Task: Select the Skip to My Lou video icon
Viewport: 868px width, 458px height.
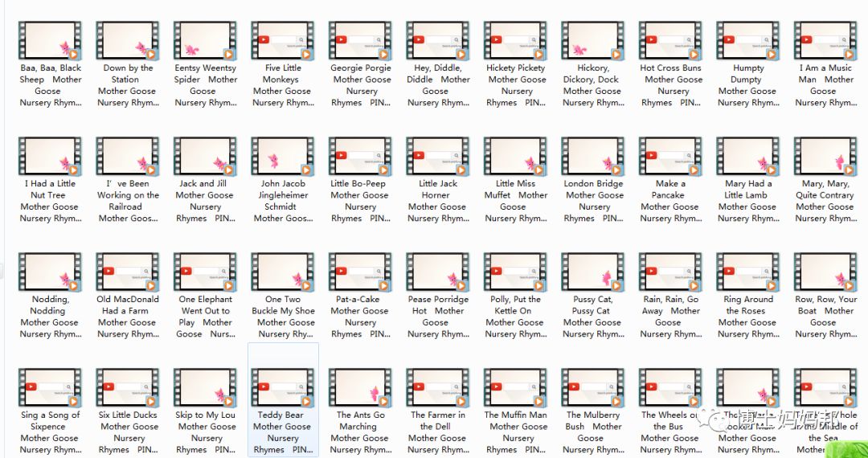Action: [205, 387]
